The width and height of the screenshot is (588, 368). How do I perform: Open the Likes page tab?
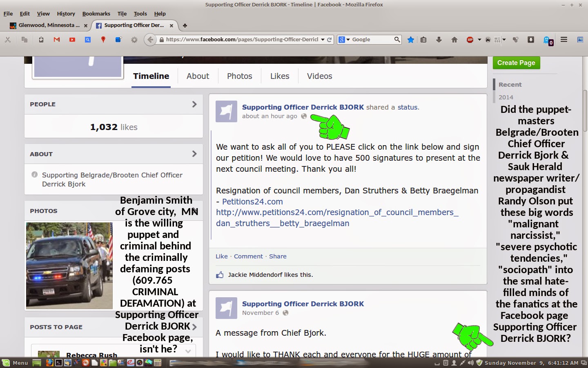pos(280,76)
